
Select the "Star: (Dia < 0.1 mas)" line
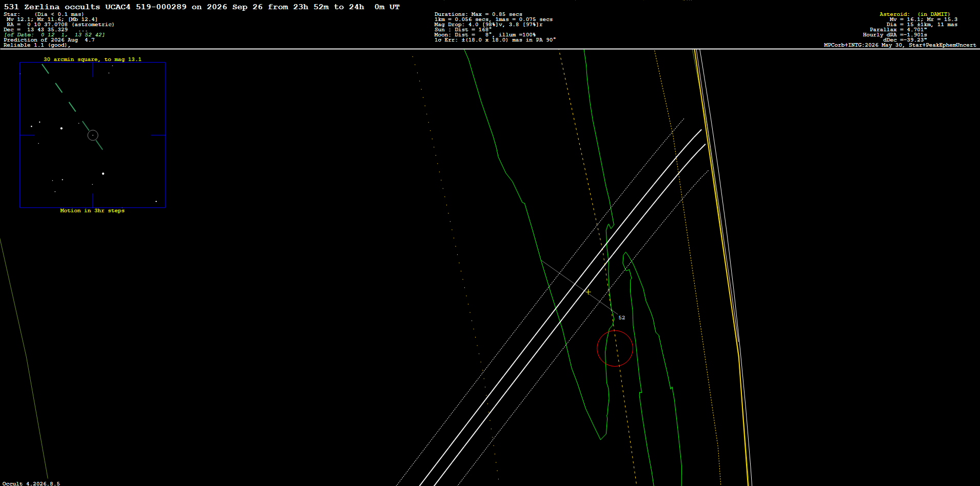tap(44, 14)
